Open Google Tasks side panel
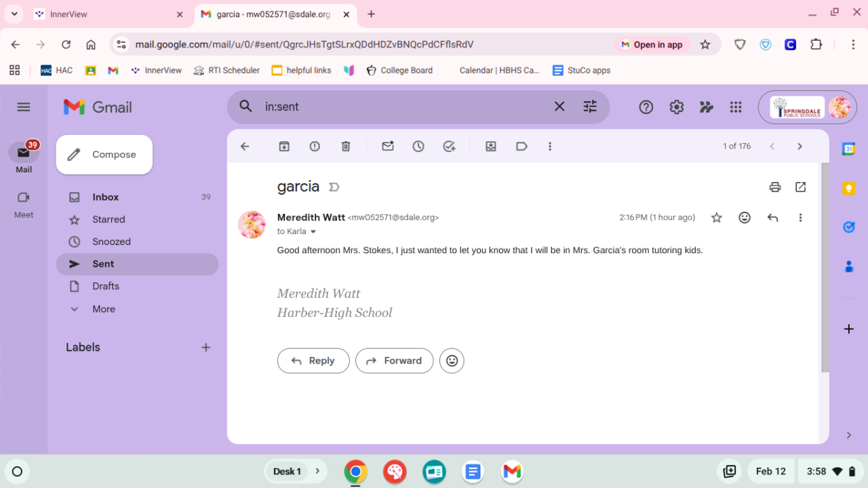Image resolution: width=868 pixels, height=488 pixels. pos(849,227)
